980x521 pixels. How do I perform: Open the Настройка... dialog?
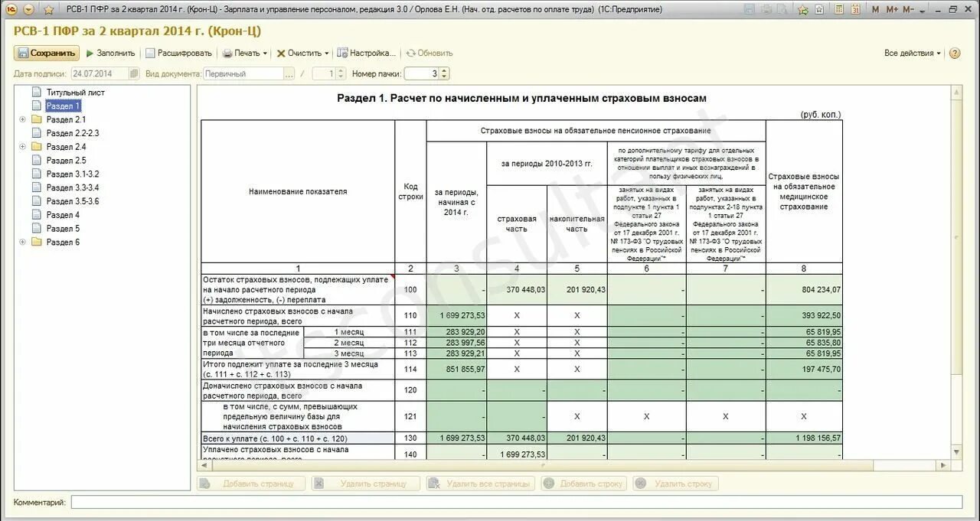366,53
